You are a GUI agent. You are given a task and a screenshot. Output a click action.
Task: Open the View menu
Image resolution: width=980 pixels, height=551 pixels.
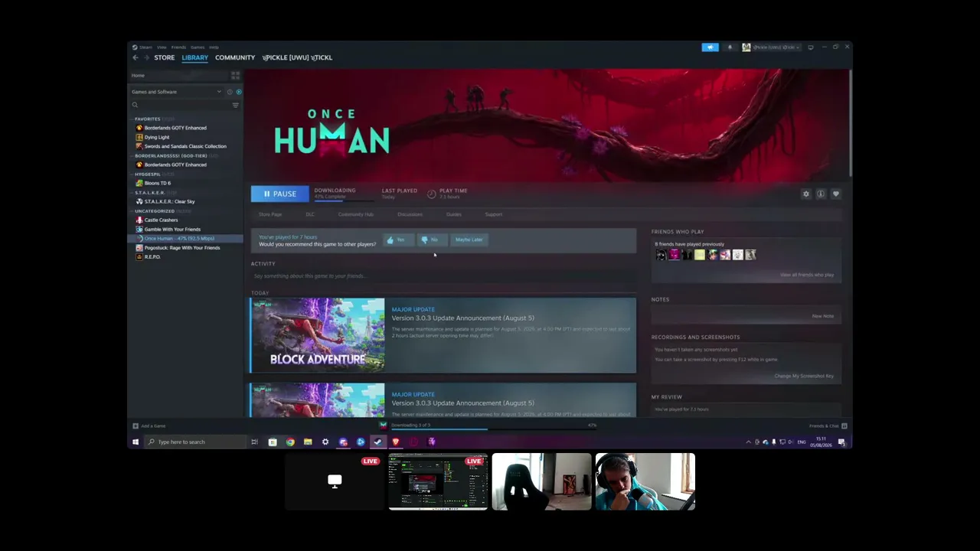pos(162,47)
